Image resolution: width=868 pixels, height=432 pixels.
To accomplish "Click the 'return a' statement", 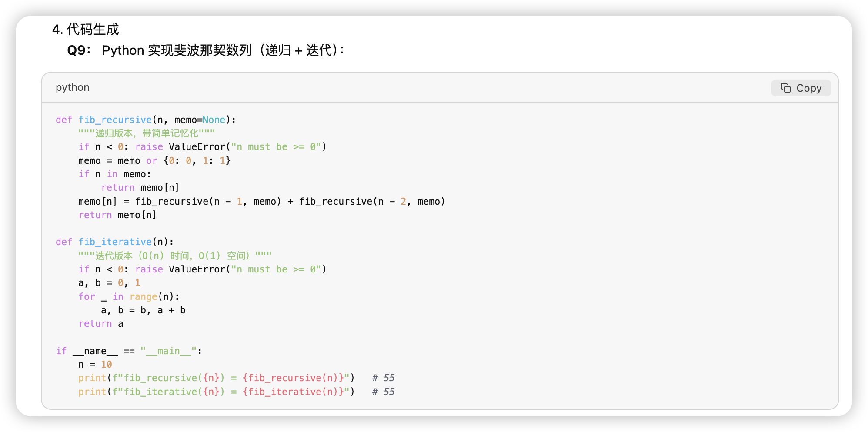I will pos(101,324).
